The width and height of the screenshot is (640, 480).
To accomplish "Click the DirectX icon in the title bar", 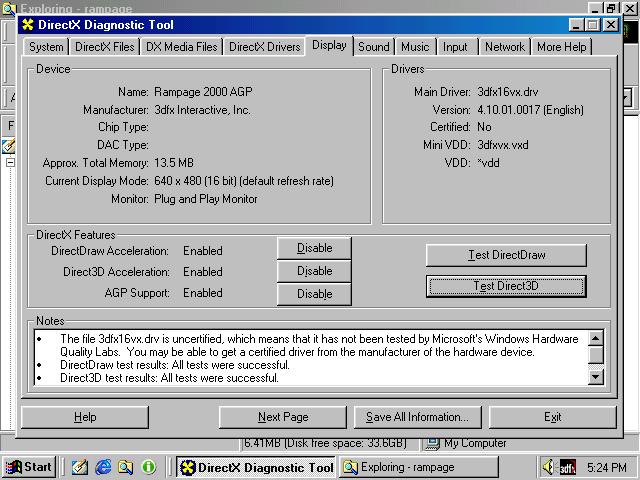I will point(28,25).
